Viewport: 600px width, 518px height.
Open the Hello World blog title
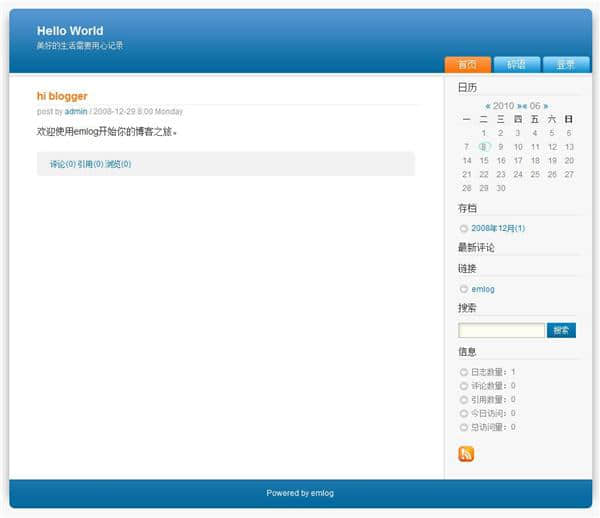point(70,31)
